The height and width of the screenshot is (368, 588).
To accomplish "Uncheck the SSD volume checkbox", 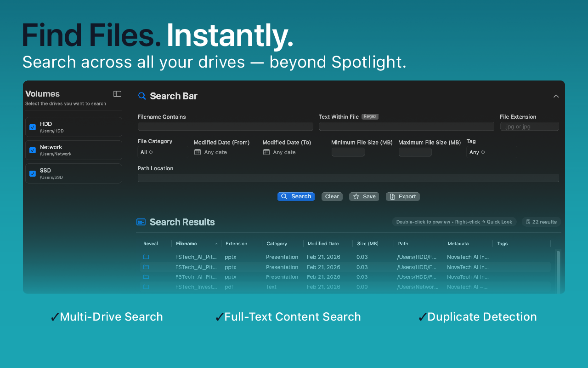I will 33,173.
